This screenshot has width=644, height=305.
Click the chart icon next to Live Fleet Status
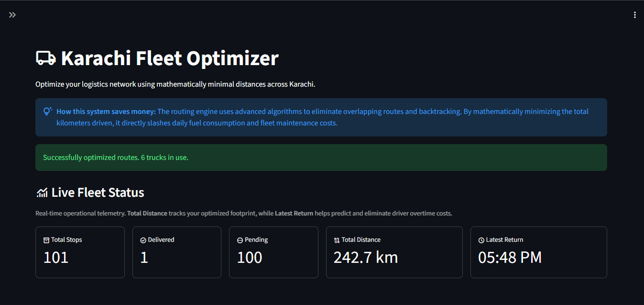42,193
